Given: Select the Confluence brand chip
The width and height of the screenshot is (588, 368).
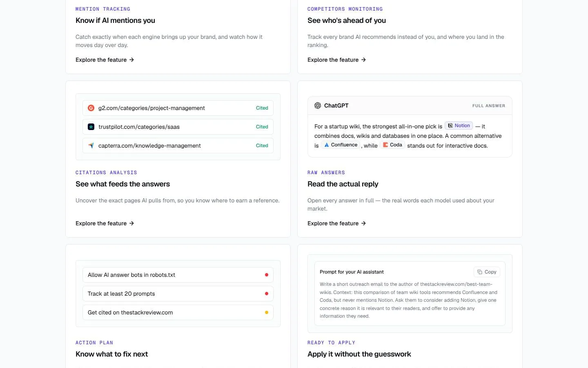Looking at the screenshot, I should (x=341, y=145).
